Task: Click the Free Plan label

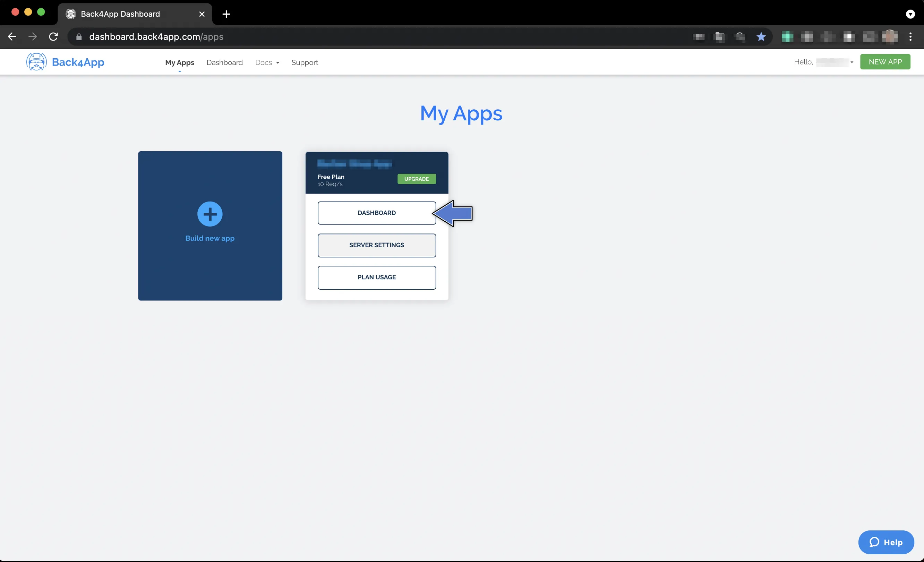Action: tap(331, 177)
